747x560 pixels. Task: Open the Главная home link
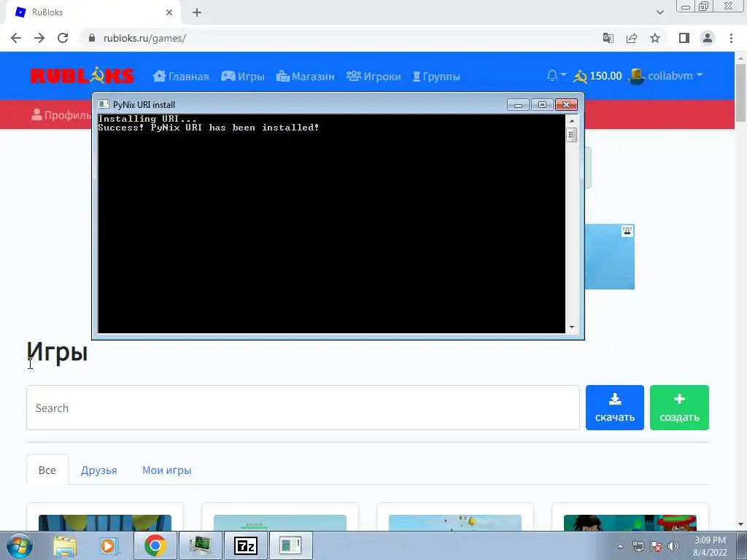(181, 76)
